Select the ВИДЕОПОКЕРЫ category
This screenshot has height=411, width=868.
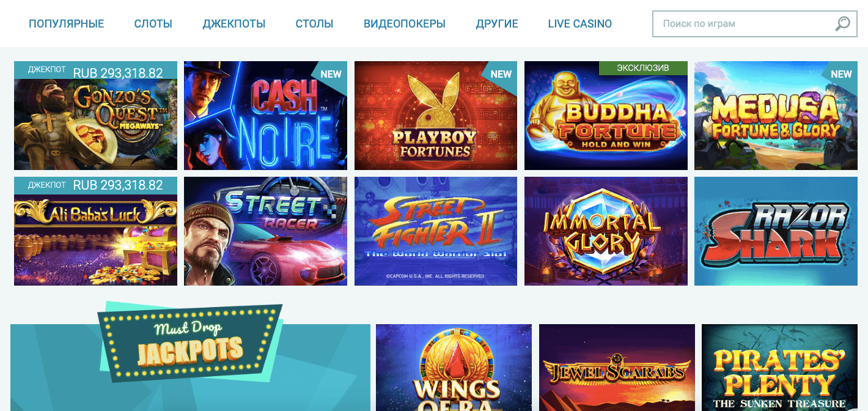(405, 24)
